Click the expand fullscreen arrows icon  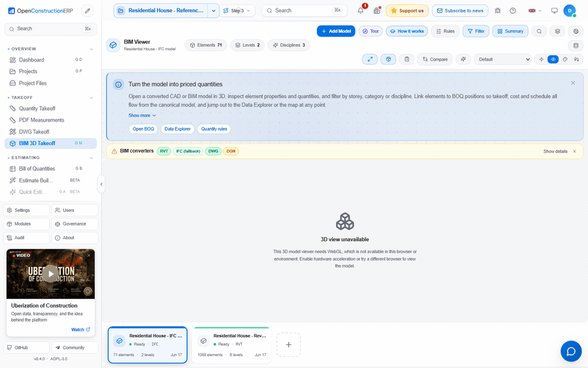click(370, 59)
